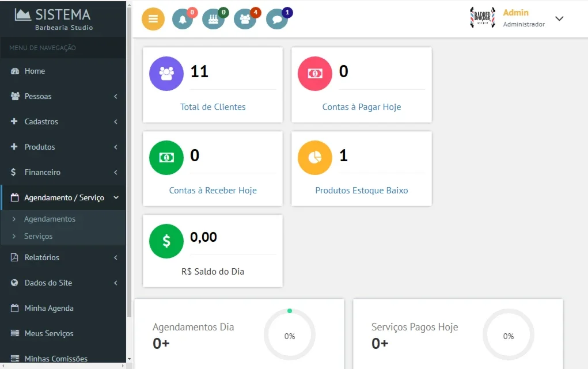Click the 11 total clients count
This screenshot has height=369, width=588.
[x=199, y=71]
